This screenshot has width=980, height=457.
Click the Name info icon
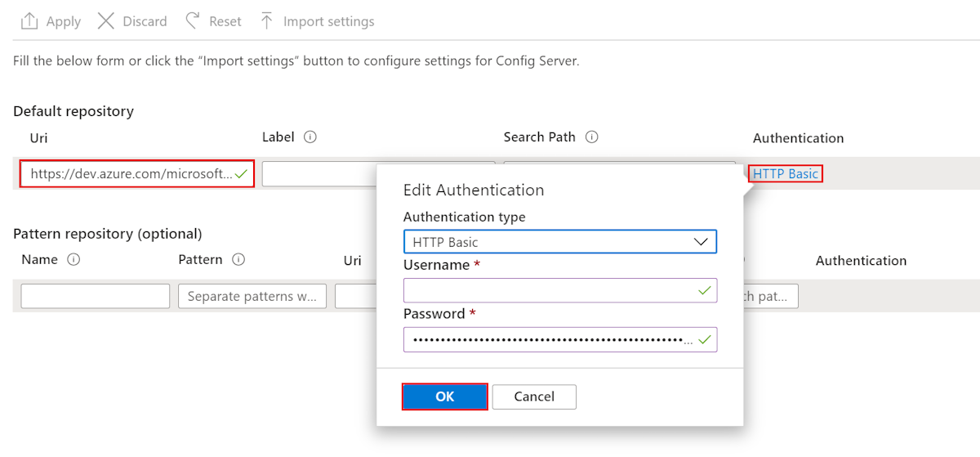[x=73, y=260]
